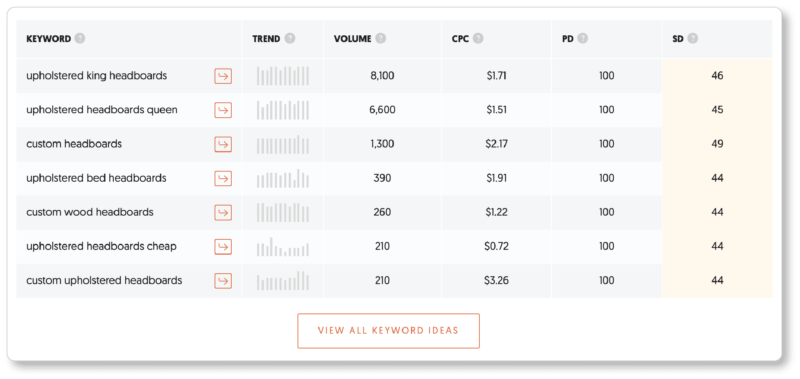Click help icon next to TREND header
This screenshot has height=379, width=800.
click(290, 39)
